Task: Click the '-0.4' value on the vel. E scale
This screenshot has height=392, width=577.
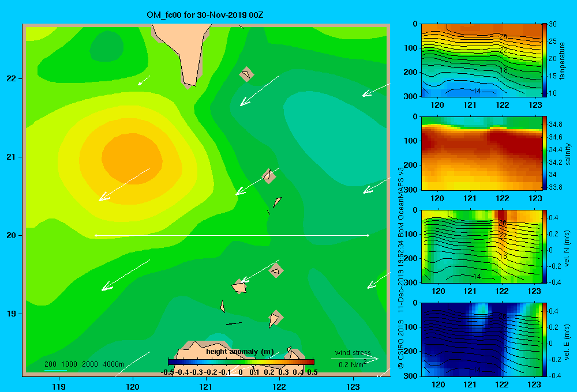Action: tap(554, 376)
